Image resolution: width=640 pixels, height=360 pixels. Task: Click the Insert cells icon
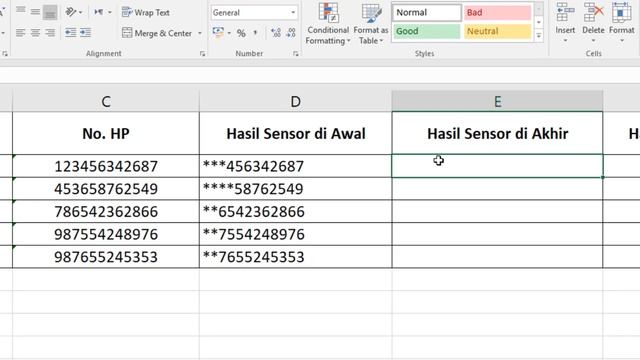coord(565,12)
